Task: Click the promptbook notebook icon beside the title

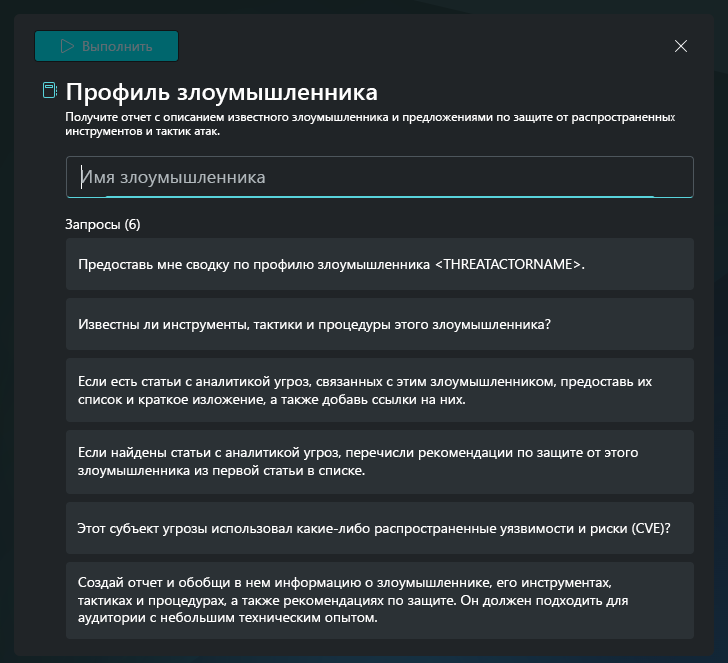Action: [50, 90]
